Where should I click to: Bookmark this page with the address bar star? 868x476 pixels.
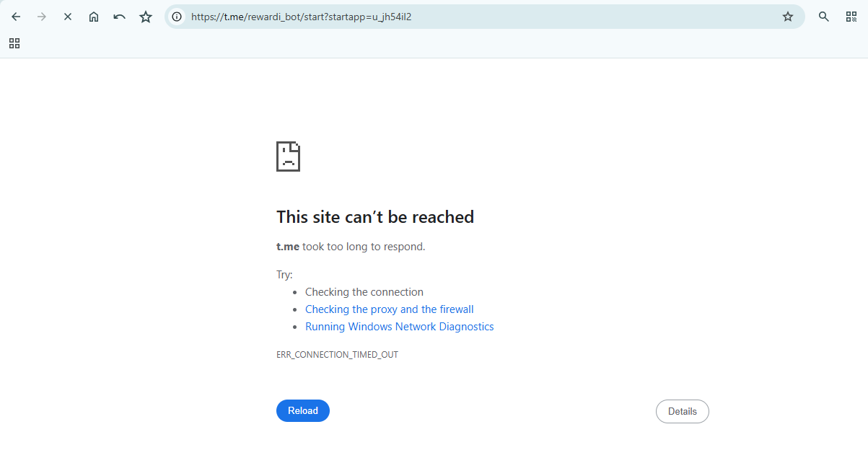tap(788, 17)
